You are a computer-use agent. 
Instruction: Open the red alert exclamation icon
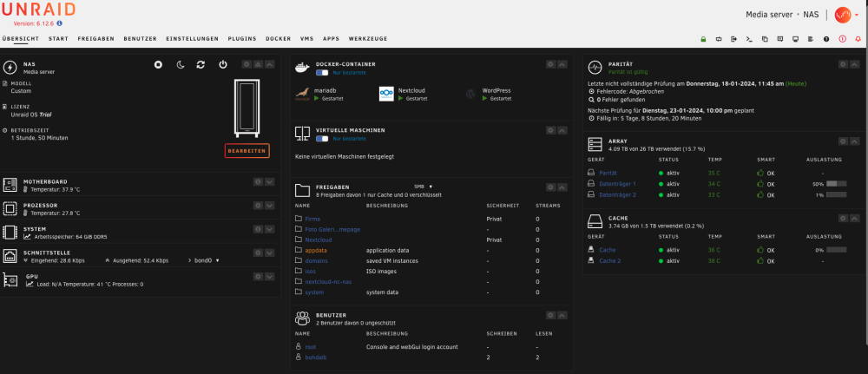pos(843,39)
